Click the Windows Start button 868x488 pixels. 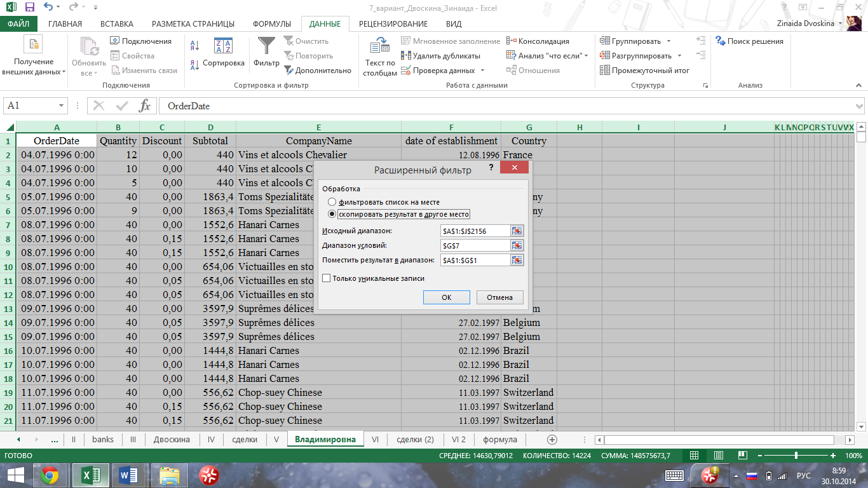(16, 475)
